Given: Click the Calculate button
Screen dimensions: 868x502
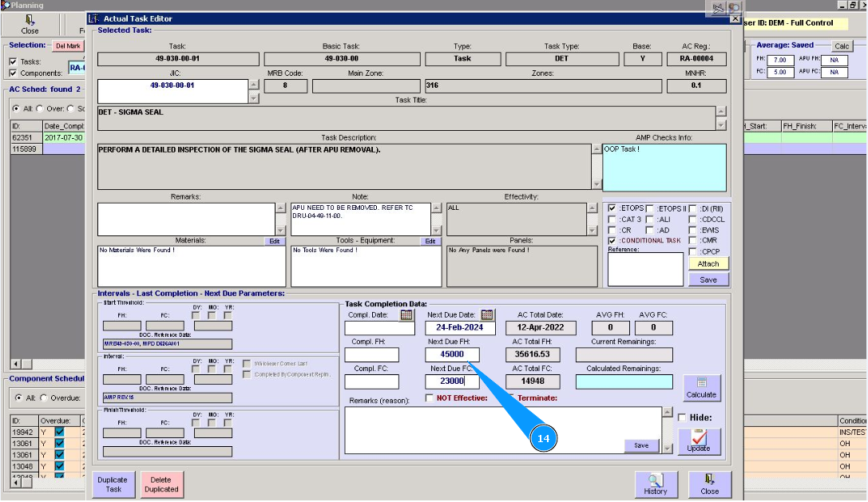Looking at the screenshot, I should click(701, 388).
